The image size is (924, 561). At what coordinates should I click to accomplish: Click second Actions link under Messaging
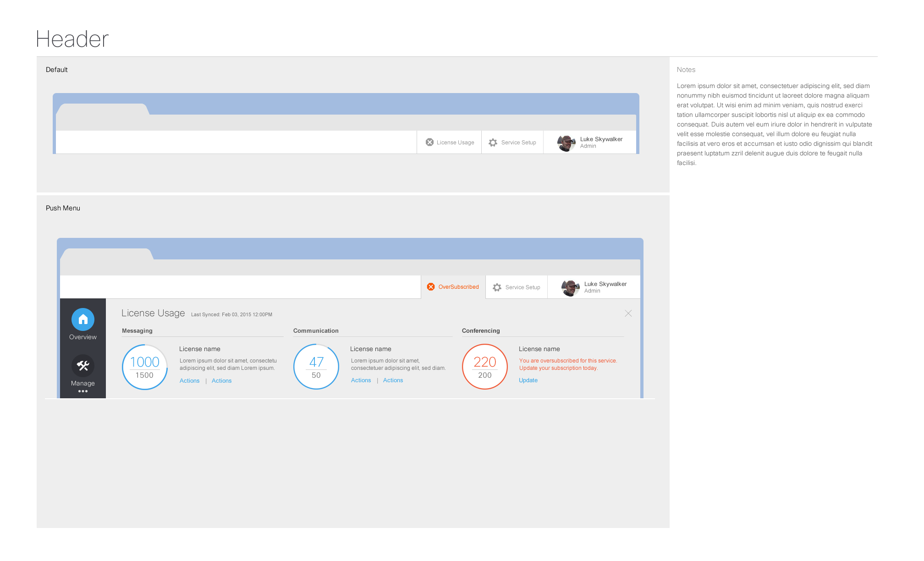(x=221, y=381)
